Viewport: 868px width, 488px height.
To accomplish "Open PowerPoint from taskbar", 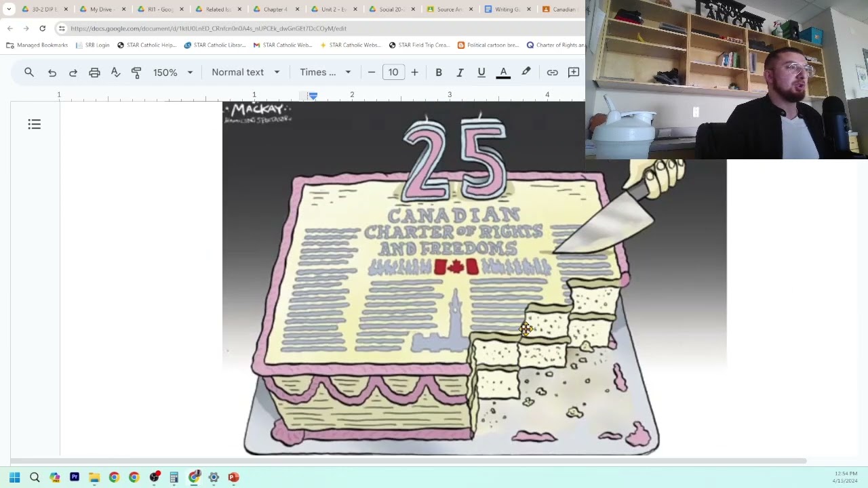I will pyautogui.click(x=233, y=477).
